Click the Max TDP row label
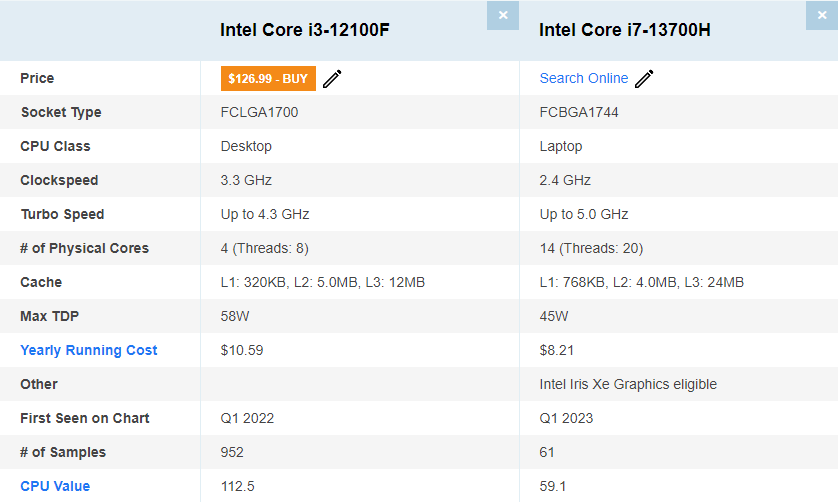Image resolution: width=838 pixels, height=502 pixels. (x=50, y=316)
